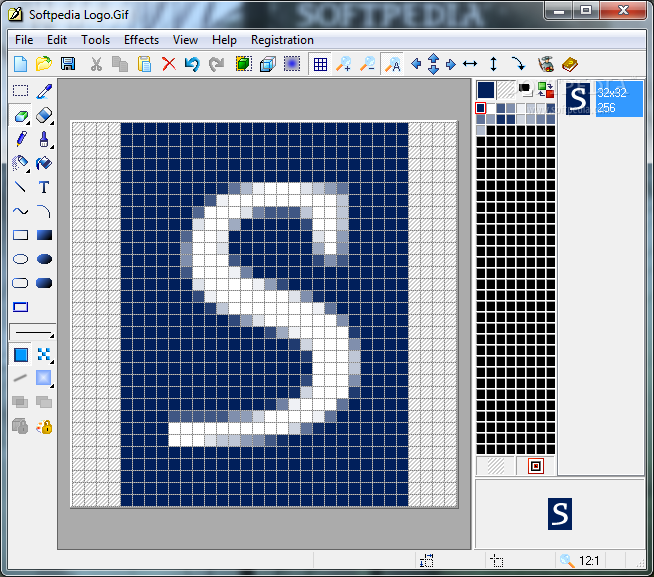
Task: Flip the image horizontally
Action: click(x=470, y=64)
